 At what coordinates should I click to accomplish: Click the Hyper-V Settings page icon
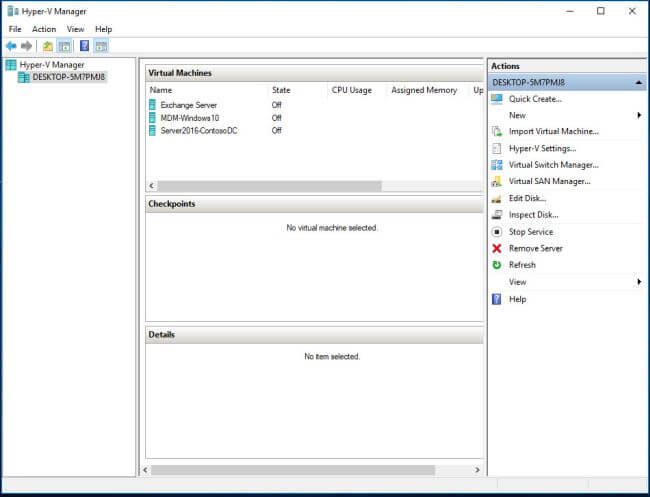pos(497,148)
